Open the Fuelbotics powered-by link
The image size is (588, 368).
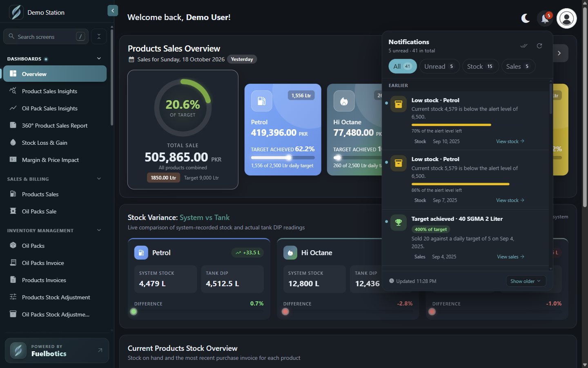pos(57,350)
